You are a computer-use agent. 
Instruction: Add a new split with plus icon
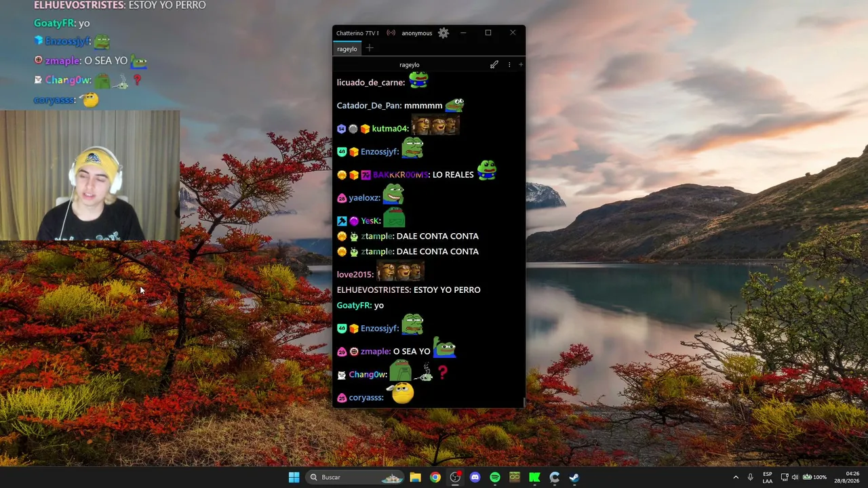coord(521,64)
